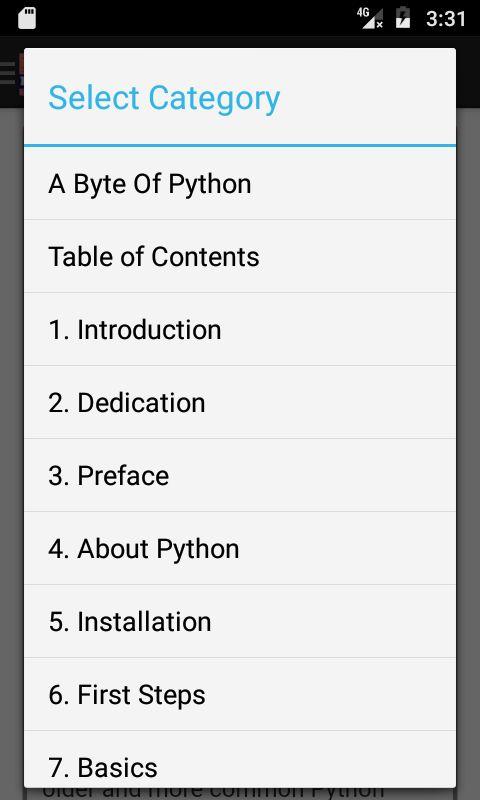Tap the blue divider under the dialog title
This screenshot has width=480, height=800.
(x=240, y=145)
